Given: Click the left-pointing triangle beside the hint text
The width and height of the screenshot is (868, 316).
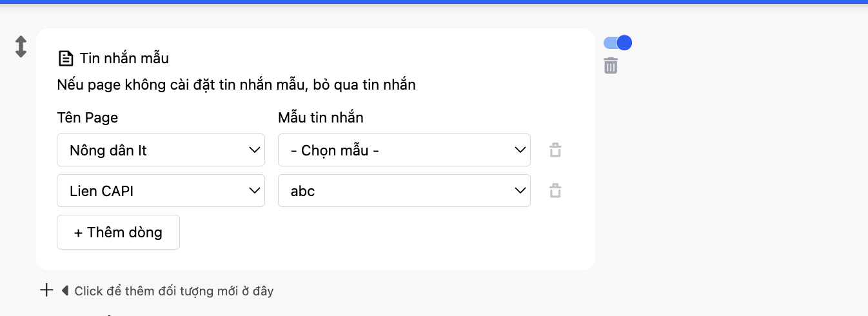Looking at the screenshot, I should (65, 291).
